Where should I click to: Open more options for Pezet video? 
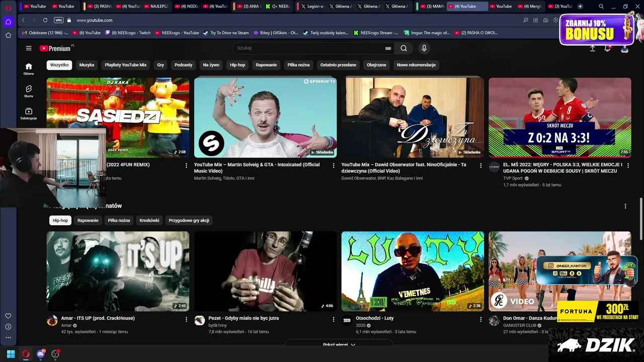tap(333, 319)
